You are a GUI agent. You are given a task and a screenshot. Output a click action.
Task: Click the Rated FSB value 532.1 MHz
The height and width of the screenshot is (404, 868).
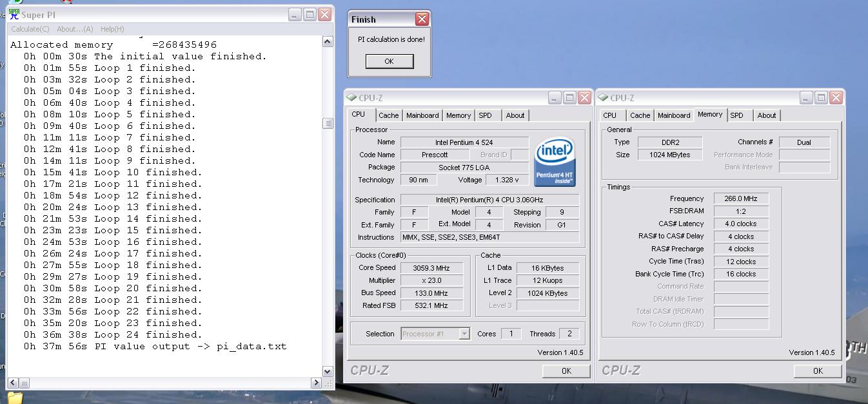[x=431, y=305]
